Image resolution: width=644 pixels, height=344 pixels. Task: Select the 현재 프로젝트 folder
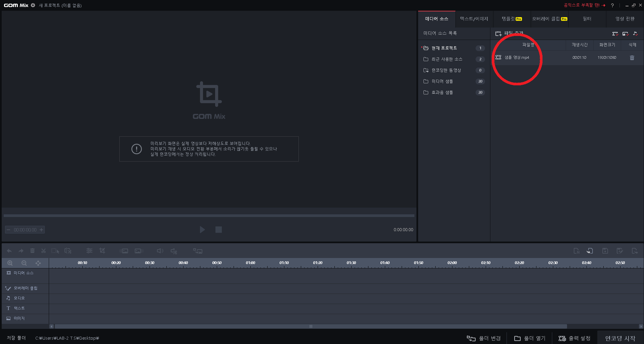(454, 48)
